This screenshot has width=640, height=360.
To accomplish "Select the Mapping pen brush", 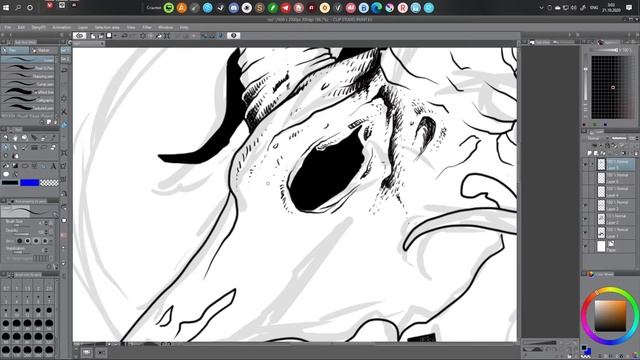I will pos(28,76).
